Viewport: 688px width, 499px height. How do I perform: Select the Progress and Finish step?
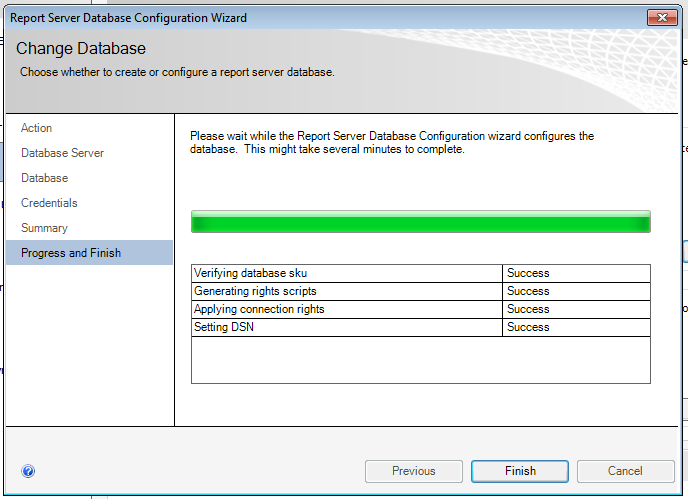pyautogui.click(x=90, y=252)
